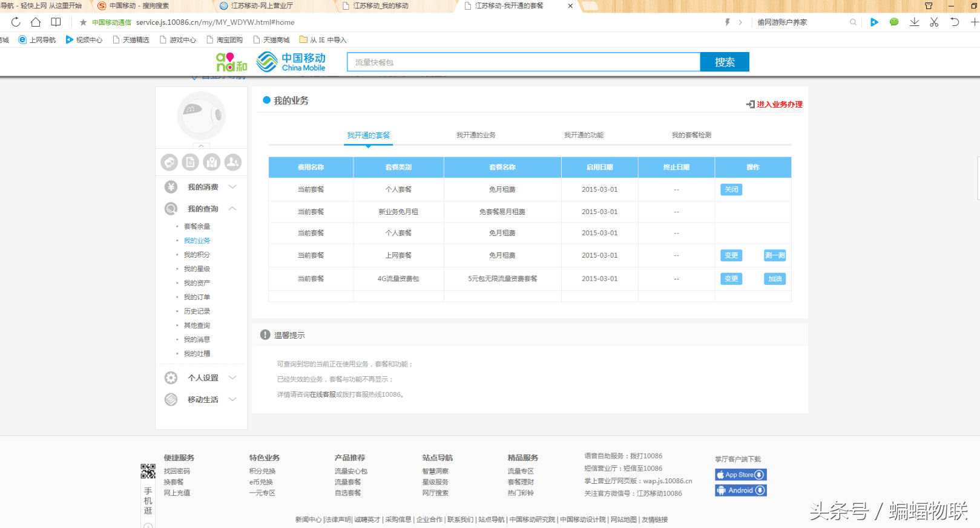Screen dimensions: 980x528
Task: Click the browser address bar URL
Action: (215, 22)
